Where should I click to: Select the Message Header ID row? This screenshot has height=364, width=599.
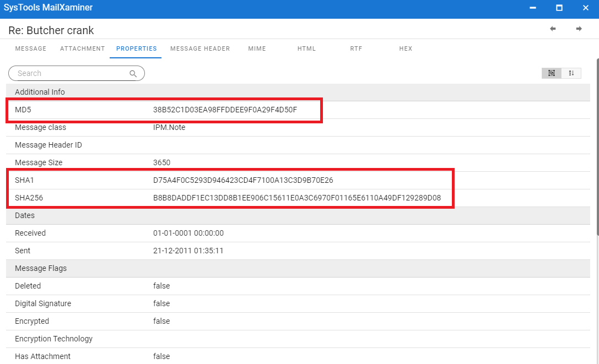(298, 145)
